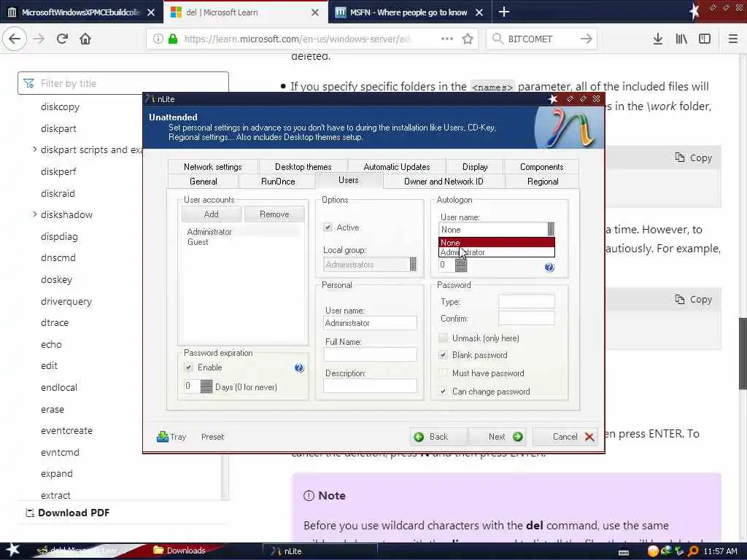Click the filter funnel icon
Image resolution: width=747 pixels, height=560 pixels.
[x=29, y=83]
